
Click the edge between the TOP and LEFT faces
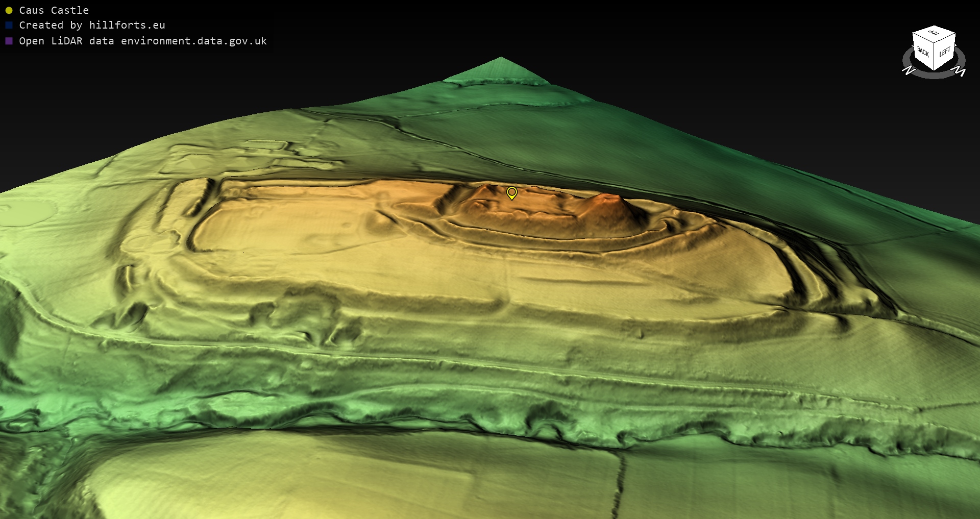click(945, 38)
